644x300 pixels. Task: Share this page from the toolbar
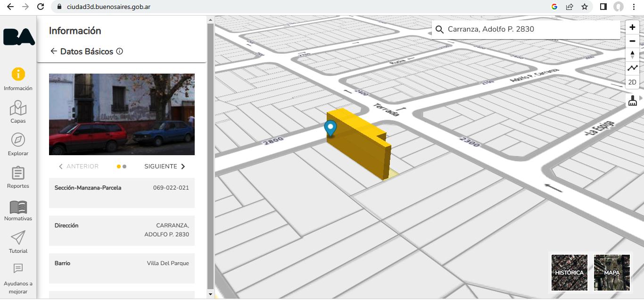(x=570, y=7)
